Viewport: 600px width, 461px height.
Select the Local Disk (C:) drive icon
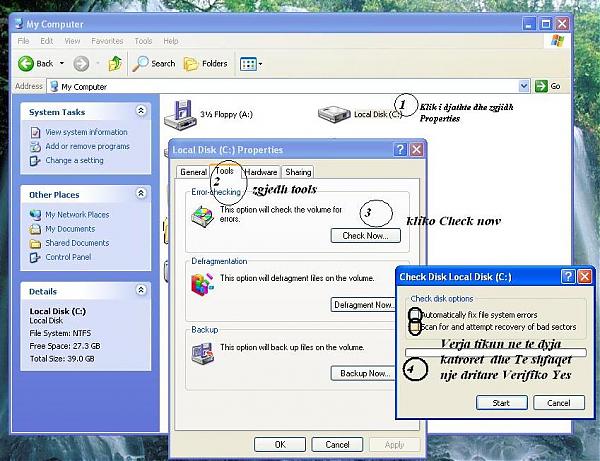(334, 114)
